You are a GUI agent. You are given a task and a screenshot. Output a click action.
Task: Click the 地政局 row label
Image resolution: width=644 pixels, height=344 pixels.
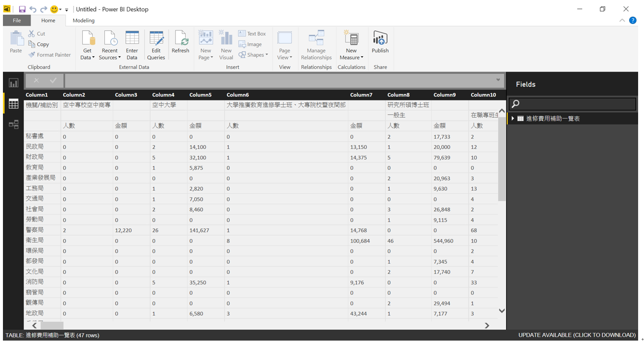34,313
